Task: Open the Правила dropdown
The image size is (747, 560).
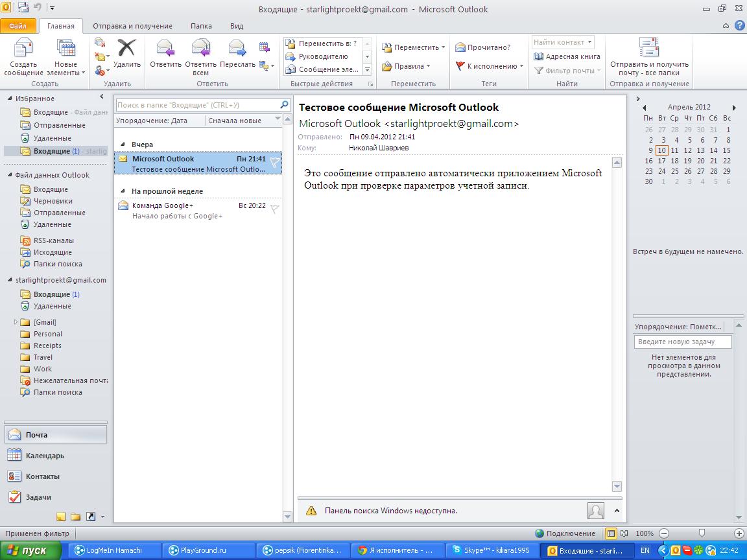Action: (x=406, y=66)
